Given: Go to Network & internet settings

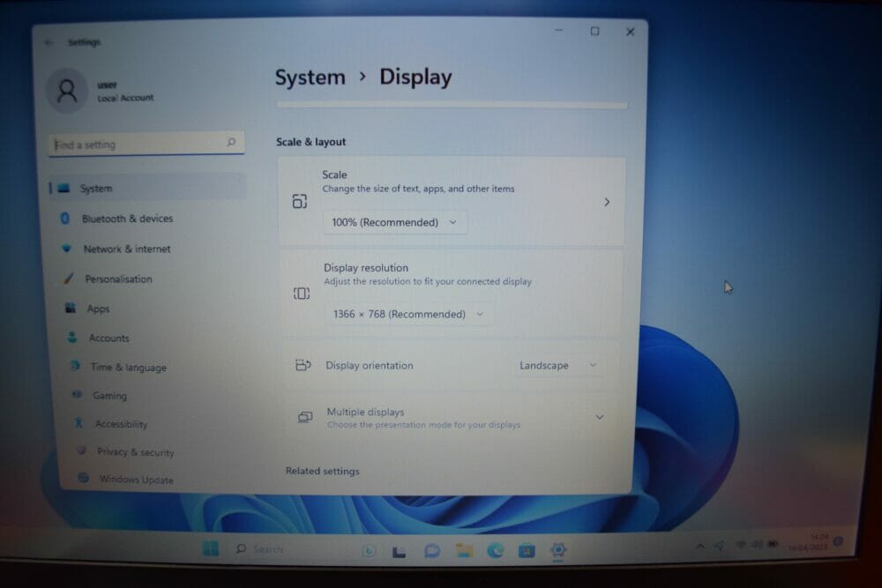Looking at the screenshot, I should pos(126,249).
